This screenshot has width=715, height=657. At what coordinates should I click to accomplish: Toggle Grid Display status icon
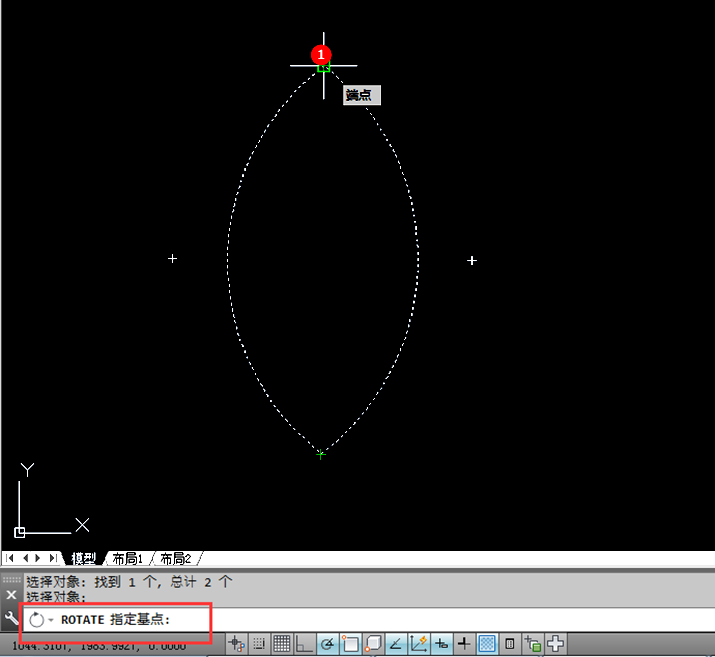click(x=281, y=644)
